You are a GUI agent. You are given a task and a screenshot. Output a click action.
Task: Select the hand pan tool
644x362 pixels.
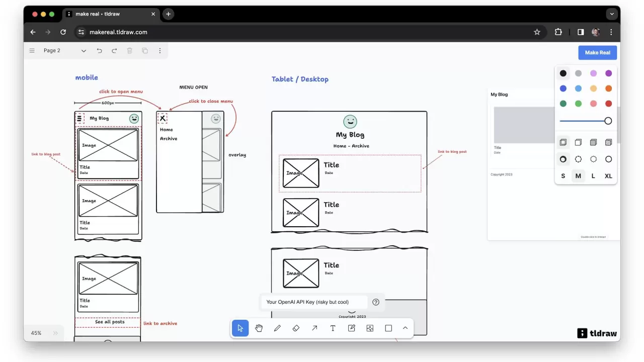(259, 328)
